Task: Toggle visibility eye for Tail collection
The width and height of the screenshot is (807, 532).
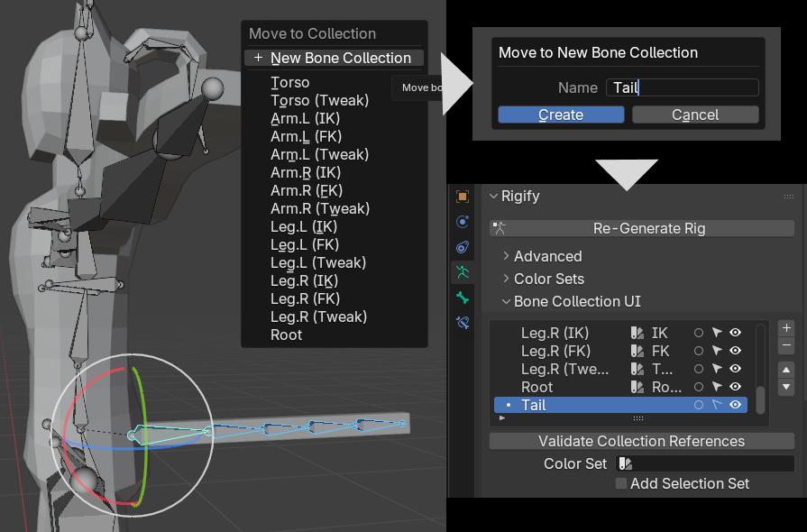Action: [x=736, y=405]
